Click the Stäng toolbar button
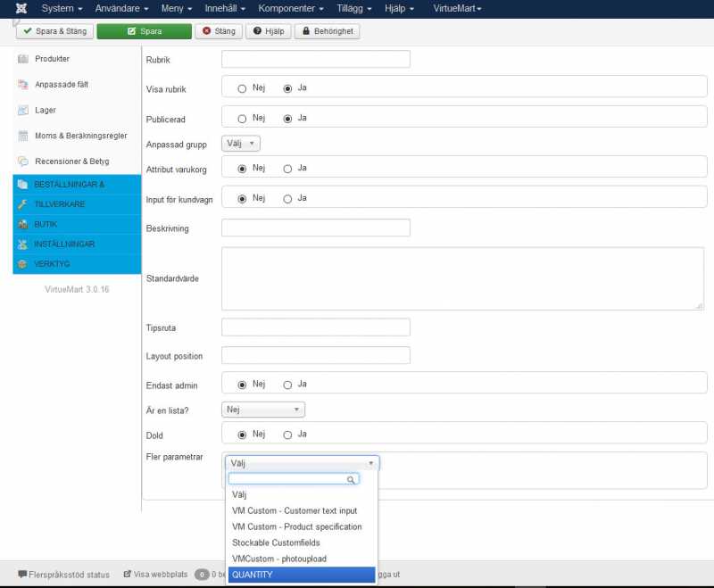The image size is (714, 588). tap(219, 31)
